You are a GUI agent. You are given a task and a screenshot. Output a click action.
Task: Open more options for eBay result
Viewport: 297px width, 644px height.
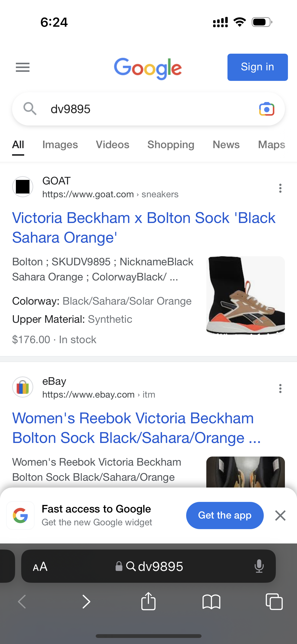(x=280, y=389)
